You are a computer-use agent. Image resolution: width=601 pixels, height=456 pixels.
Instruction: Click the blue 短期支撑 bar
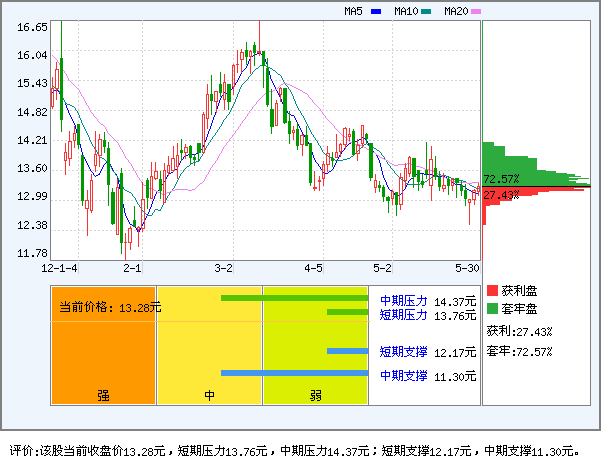(348, 351)
